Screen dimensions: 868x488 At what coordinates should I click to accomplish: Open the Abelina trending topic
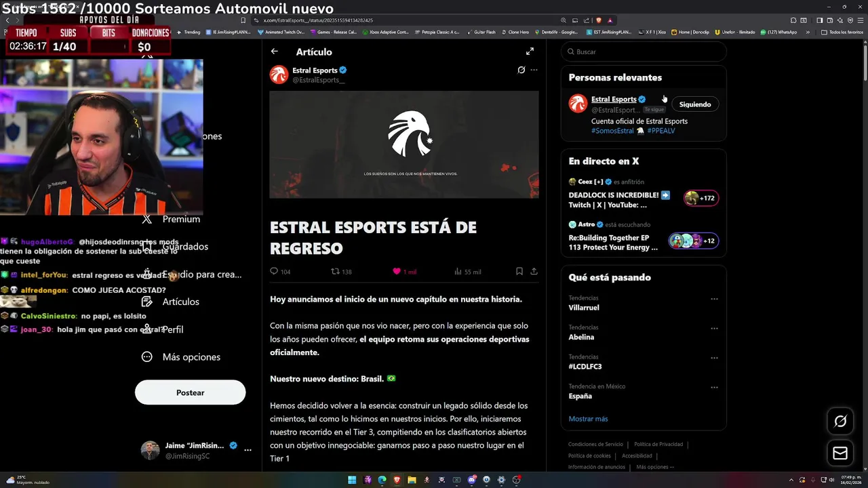pyautogui.click(x=581, y=337)
